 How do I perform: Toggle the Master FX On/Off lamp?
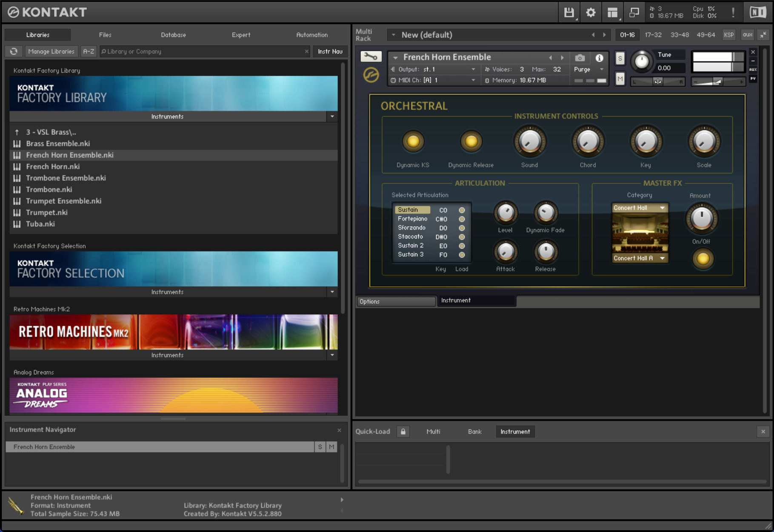click(703, 259)
